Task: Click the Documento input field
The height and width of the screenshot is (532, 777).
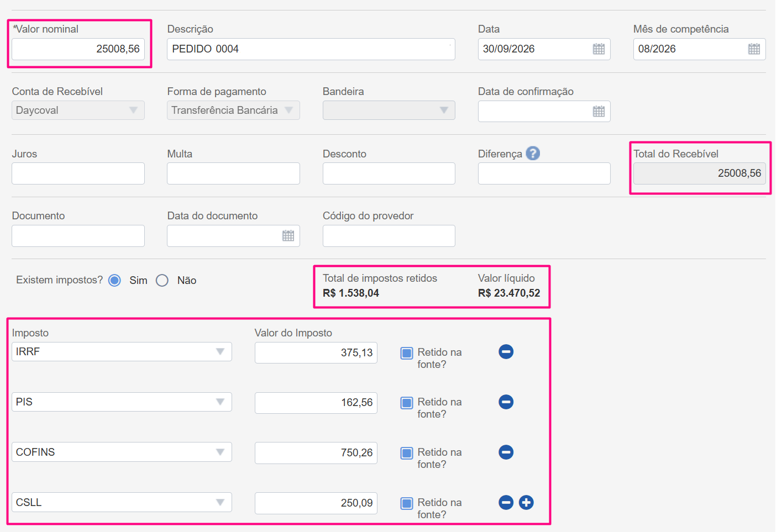Action: point(78,236)
